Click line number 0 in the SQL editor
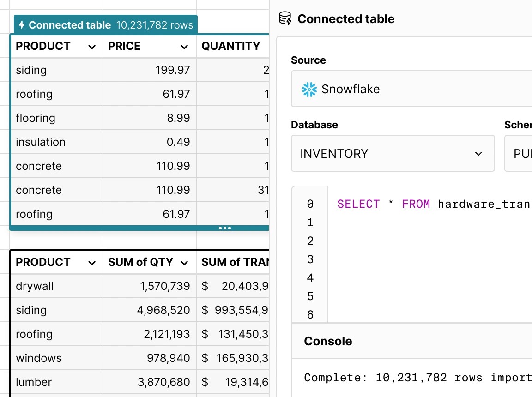This screenshot has width=532, height=397. pyautogui.click(x=309, y=204)
